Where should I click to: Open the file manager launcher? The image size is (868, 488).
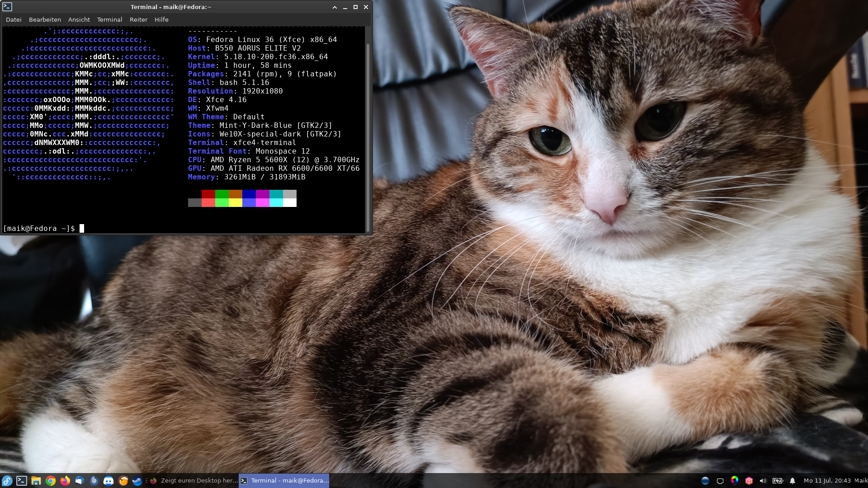[x=36, y=481]
